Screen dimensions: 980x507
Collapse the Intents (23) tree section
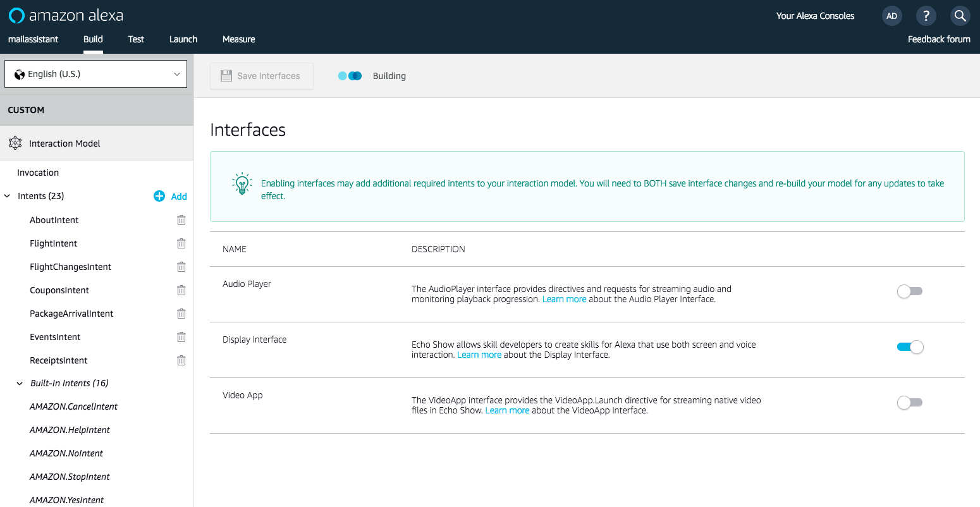(8, 196)
